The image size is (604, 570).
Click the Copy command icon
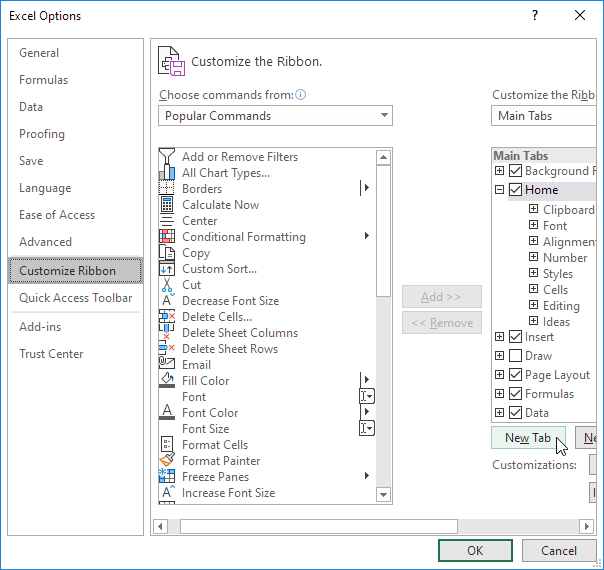pyautogui.click(x=167, y=253)
